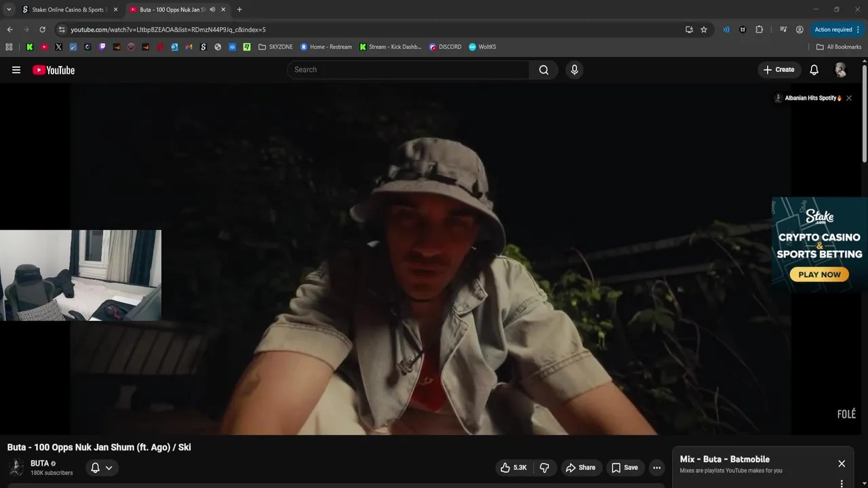Click the Action required button
This screenshot has width=868, height=488.
[x=833, y=30]
